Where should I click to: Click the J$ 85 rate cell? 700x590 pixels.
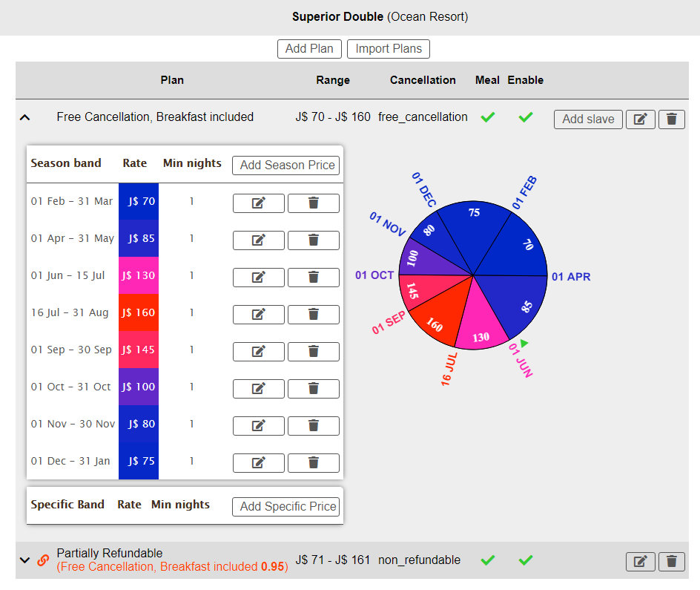point(139,238)
